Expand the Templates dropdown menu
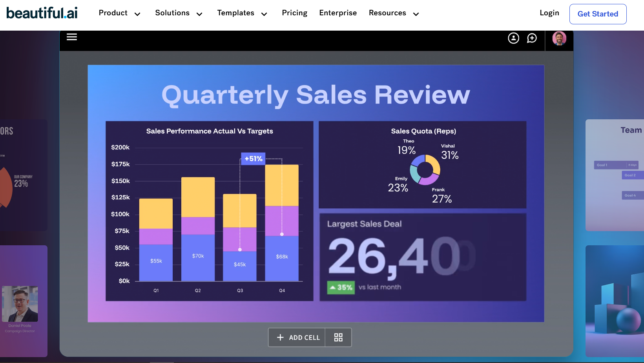The height and width of the screenshot is (363, 644). (x=242, y=13)
